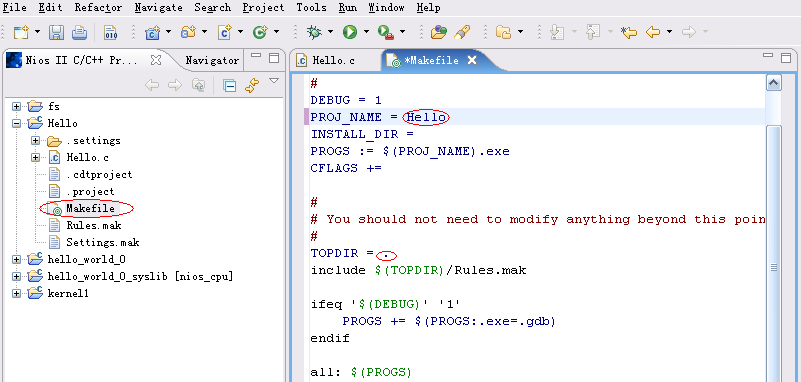Collapse the Hello project
Screen dimensions: 801x382
click(x=17, y=124)
